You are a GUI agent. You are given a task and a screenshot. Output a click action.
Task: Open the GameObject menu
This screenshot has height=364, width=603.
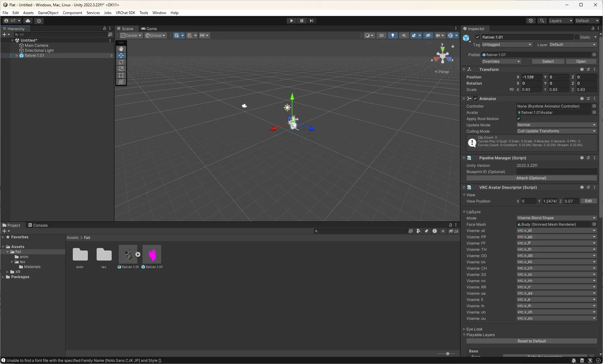(48, 13)
